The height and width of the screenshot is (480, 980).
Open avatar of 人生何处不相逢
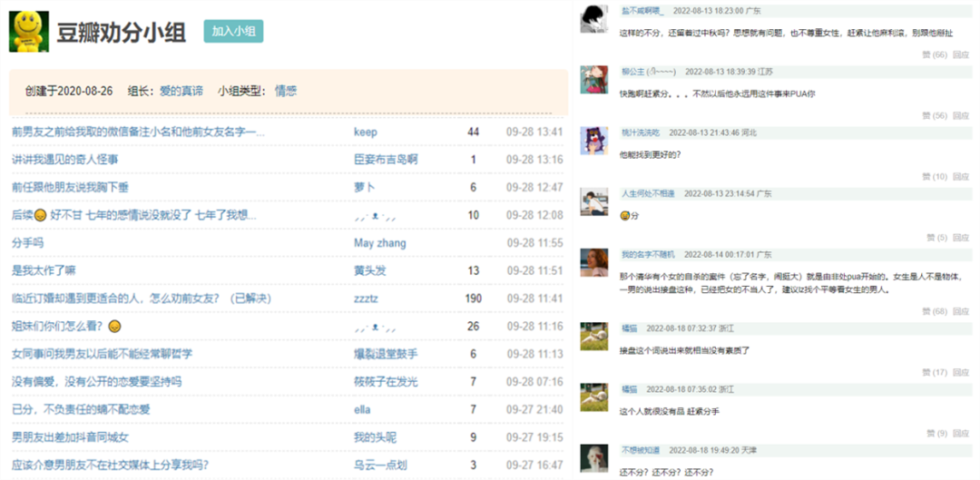(593, 201)
